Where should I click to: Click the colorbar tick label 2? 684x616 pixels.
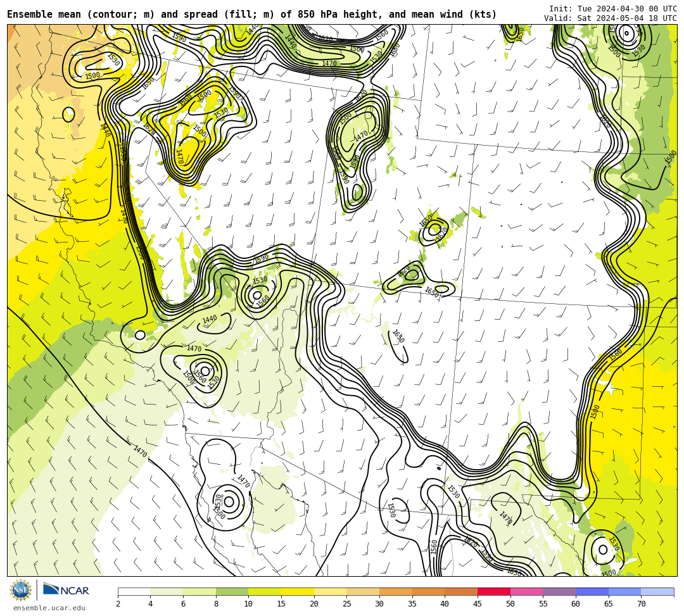[118, 604]
